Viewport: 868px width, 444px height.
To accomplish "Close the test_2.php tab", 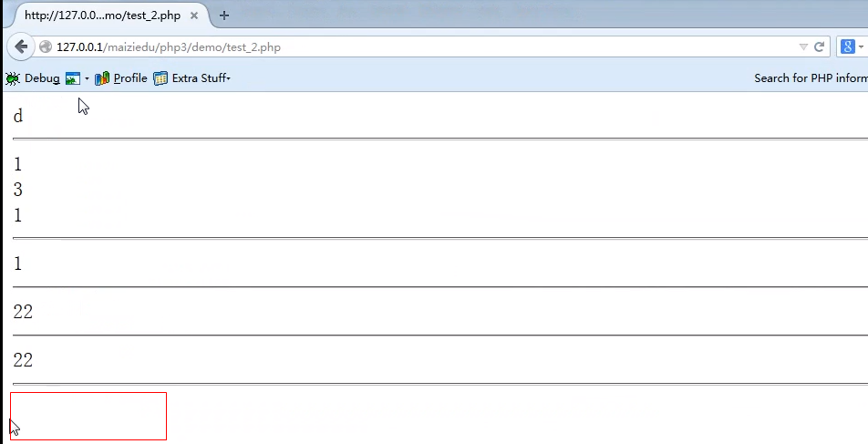I will click(194, 15).
